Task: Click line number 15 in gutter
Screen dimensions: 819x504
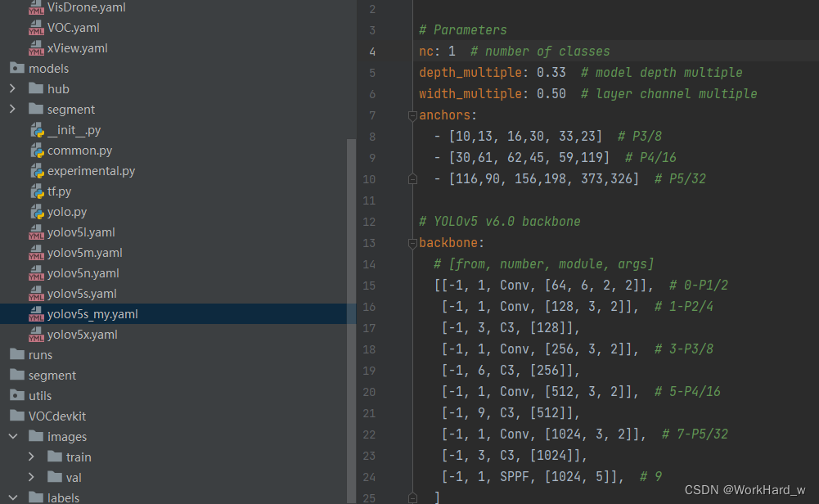Action: [x=369, y=286]
